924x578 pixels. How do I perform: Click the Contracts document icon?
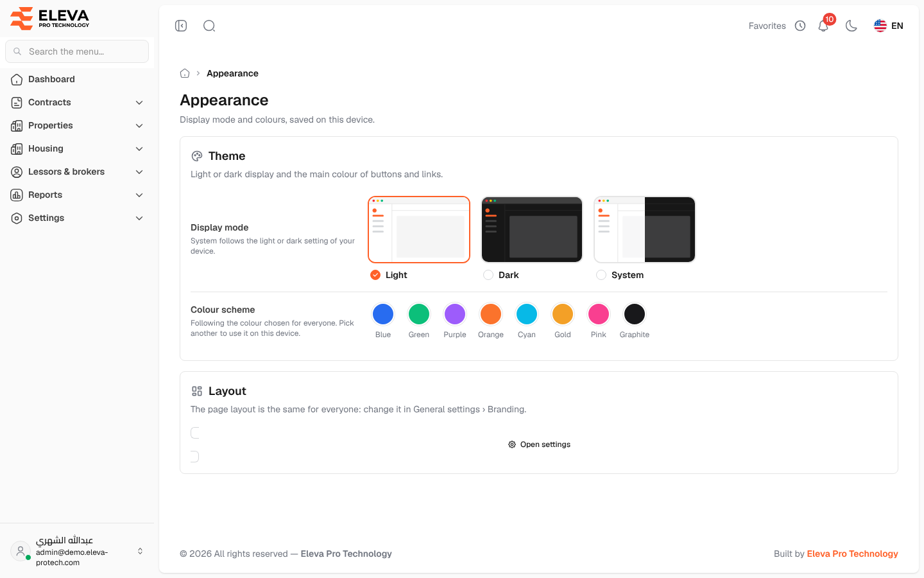pos(17,102)
